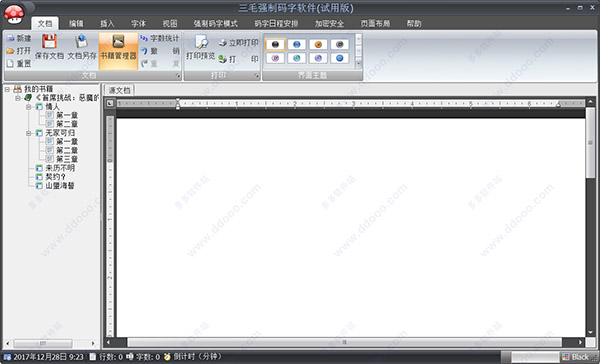Collapse the 我的书籍 tree root
The width and height of the screenshot is (600, 364).
(7, 89)
